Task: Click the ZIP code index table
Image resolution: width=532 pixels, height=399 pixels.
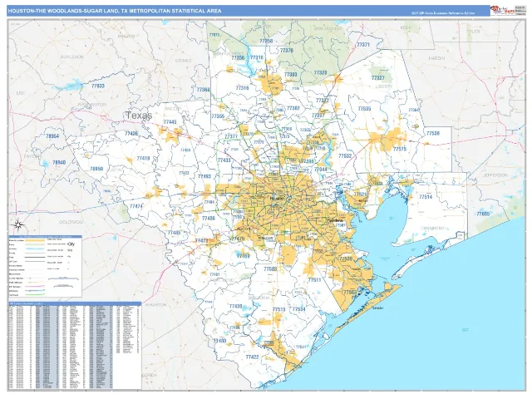Action: pyautogui.click(x=75, y=347)
